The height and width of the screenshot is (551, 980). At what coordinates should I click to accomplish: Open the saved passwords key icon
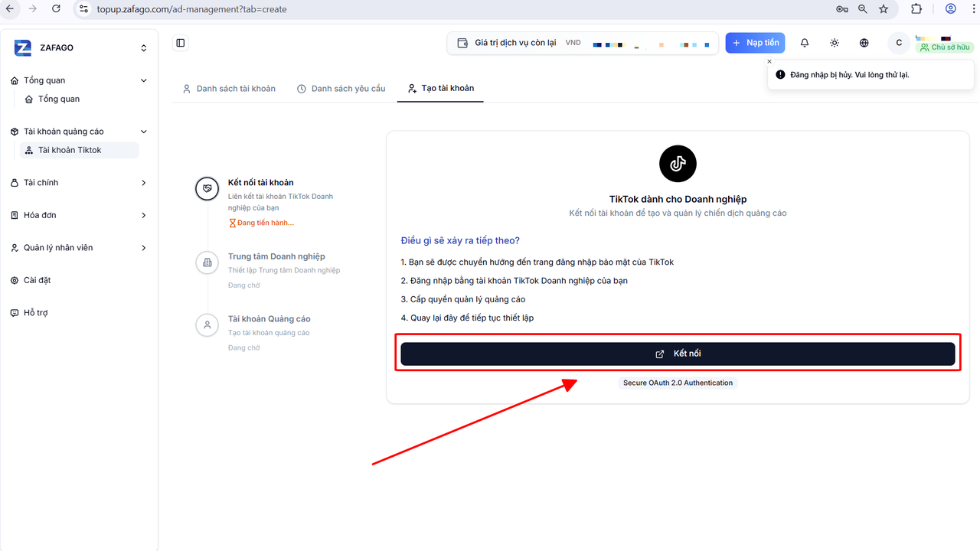click(842, 9)
